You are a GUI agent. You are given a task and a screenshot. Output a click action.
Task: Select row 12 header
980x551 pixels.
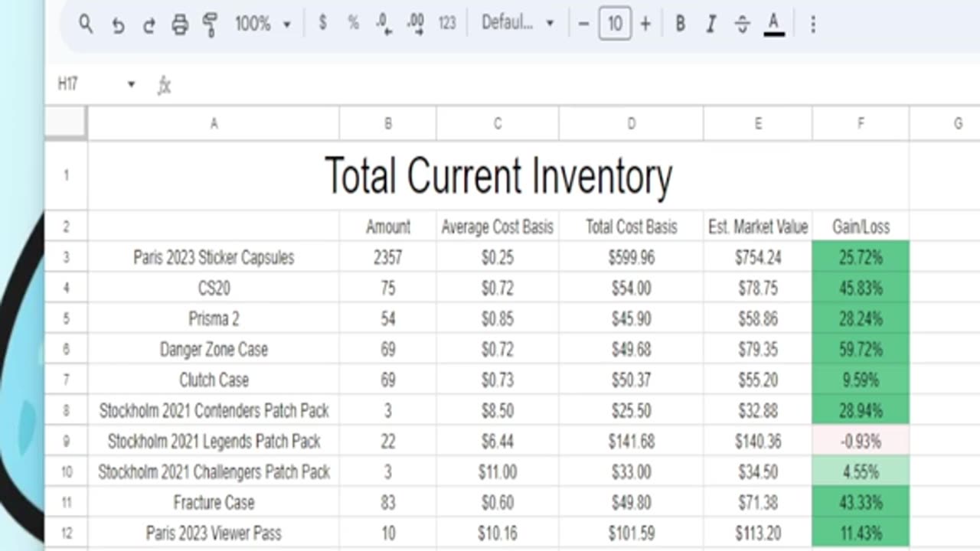point(66,533)
